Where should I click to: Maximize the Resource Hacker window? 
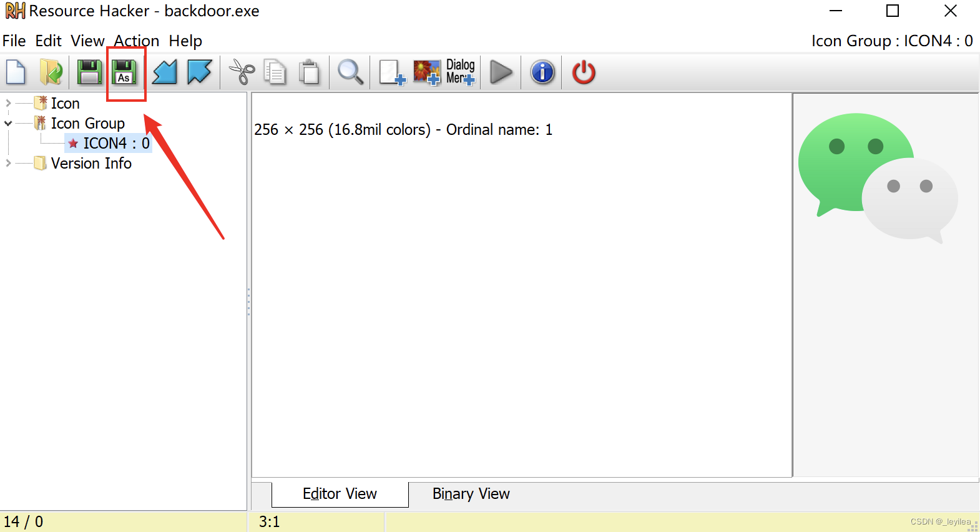coord(893,11)
